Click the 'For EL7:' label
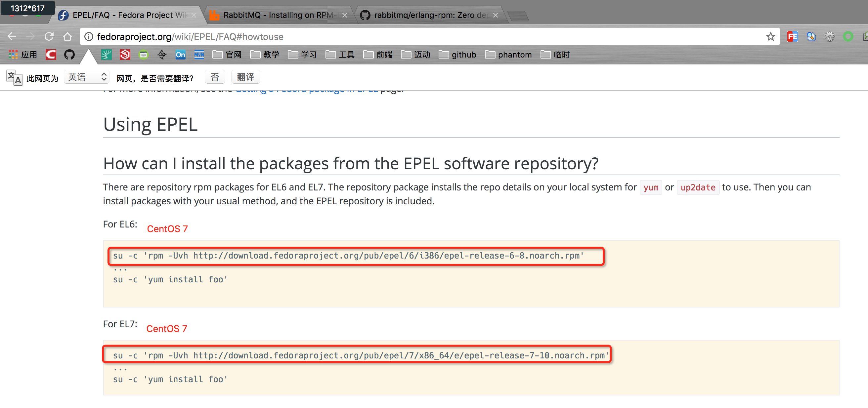The image size is (868, 408). (120, 324)
